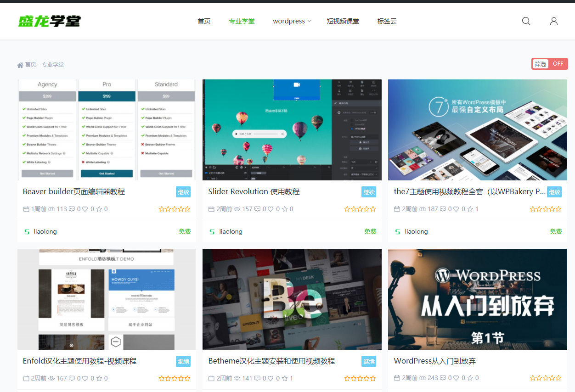
Task: Click the 盛龙学堂 site logo
Action: tap(50, 21)
